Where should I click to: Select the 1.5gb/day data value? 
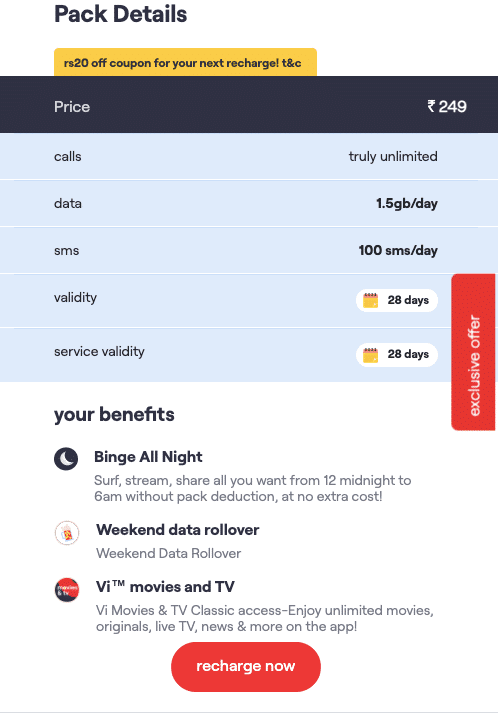[x=407, y=204]
